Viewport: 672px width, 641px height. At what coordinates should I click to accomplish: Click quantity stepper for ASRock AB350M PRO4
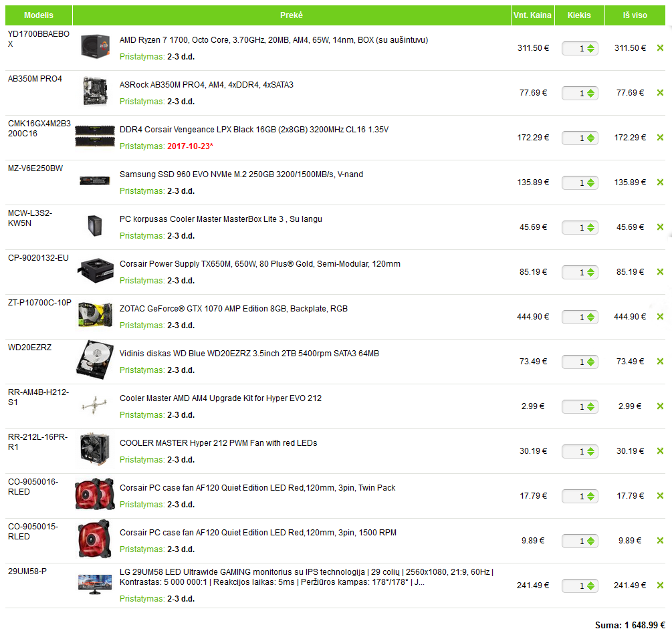pos(590,93)
